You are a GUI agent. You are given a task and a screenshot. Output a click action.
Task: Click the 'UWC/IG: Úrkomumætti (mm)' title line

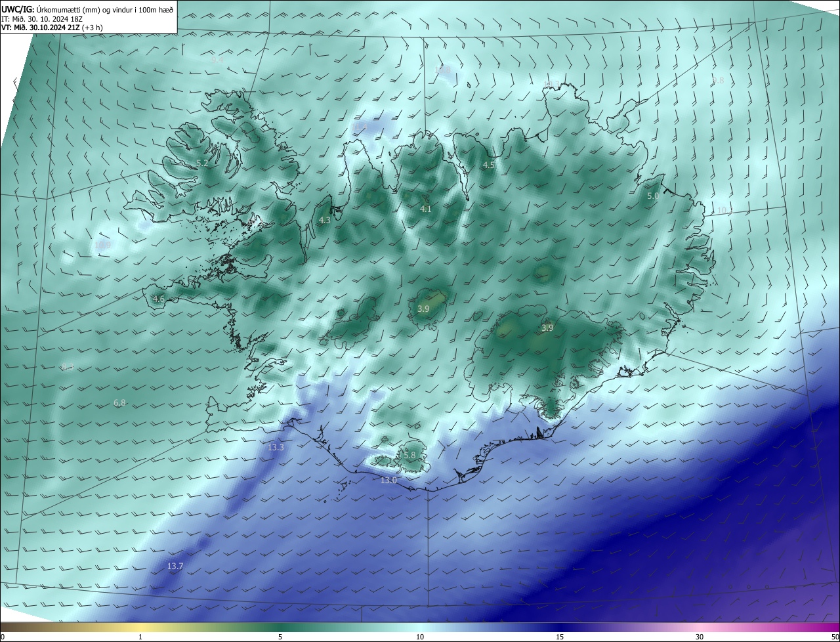[87, 10]
